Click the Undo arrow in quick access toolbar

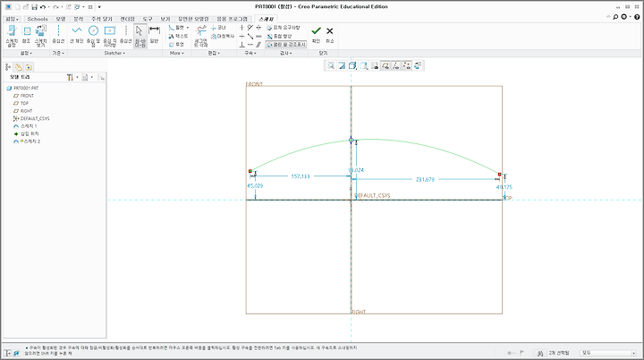click(x=43, y=7)
